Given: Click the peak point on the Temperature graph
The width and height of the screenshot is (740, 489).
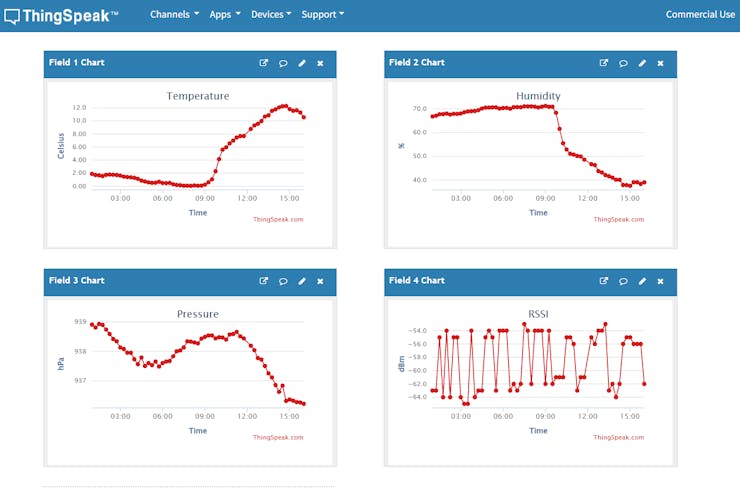Looking at the screenshot, I should [285, 106].
